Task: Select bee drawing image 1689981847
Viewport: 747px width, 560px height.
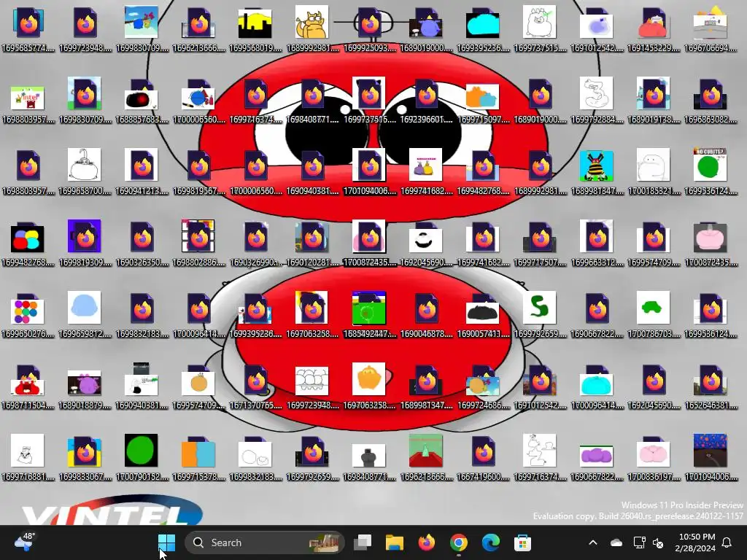Action: click(x=597, y=172)
